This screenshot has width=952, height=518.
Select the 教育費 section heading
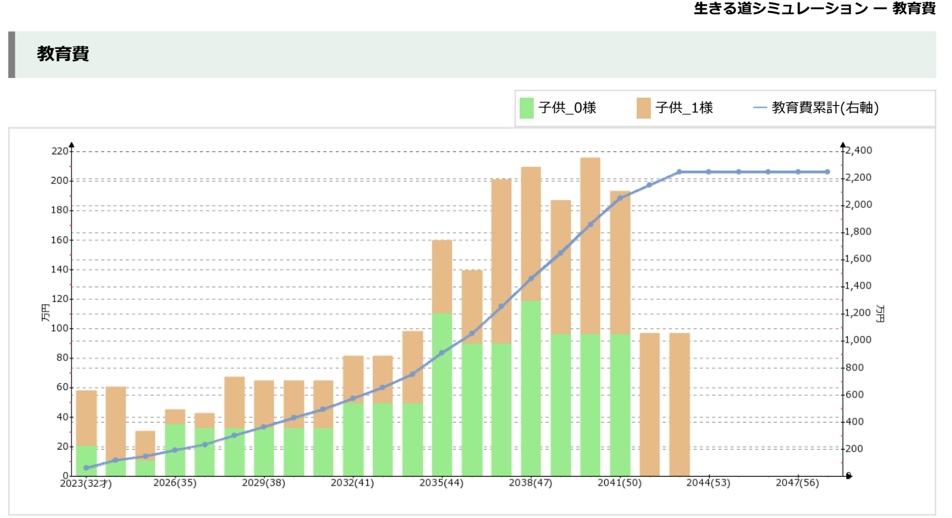coord(63,54)
